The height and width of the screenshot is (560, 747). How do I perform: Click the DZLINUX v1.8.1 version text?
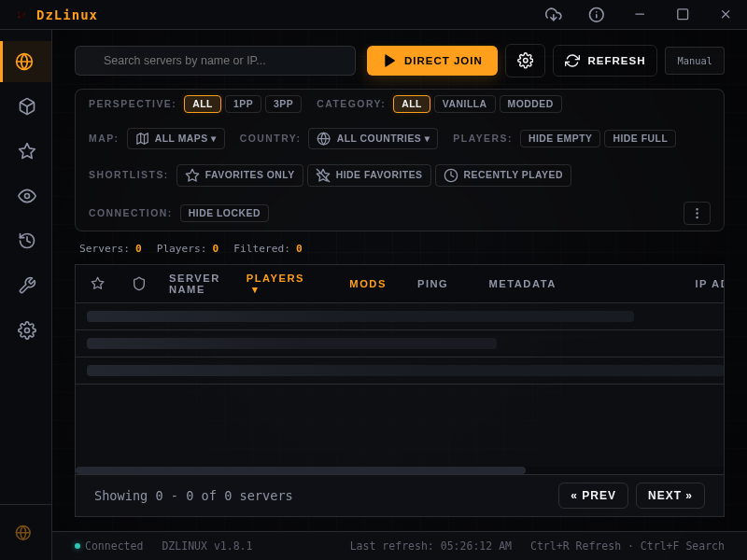pos(206,546)
